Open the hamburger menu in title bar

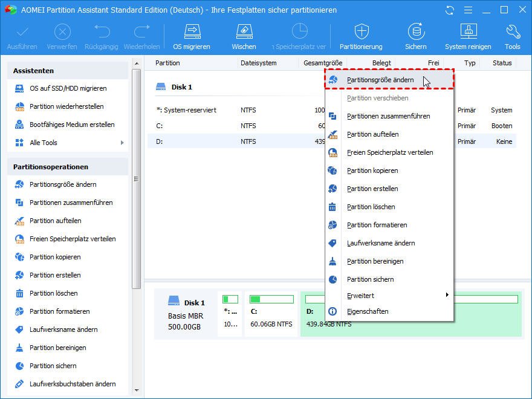point(468,10)
